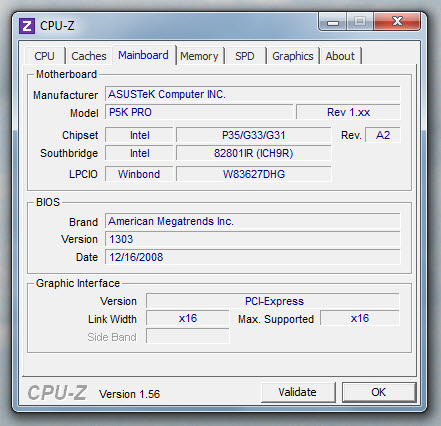Select the chipset P35/G33/G31 field
Viewport: 441px width, 426px height.
(254, 135)
